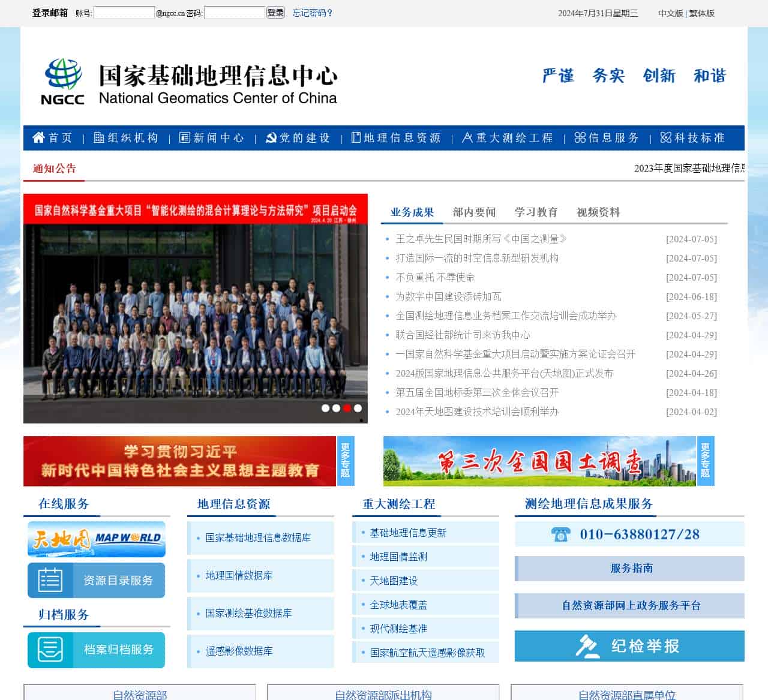Screen dimensions: 768x700
Task: Switch to the 视频资料 tab
Action: coord(598,212)
